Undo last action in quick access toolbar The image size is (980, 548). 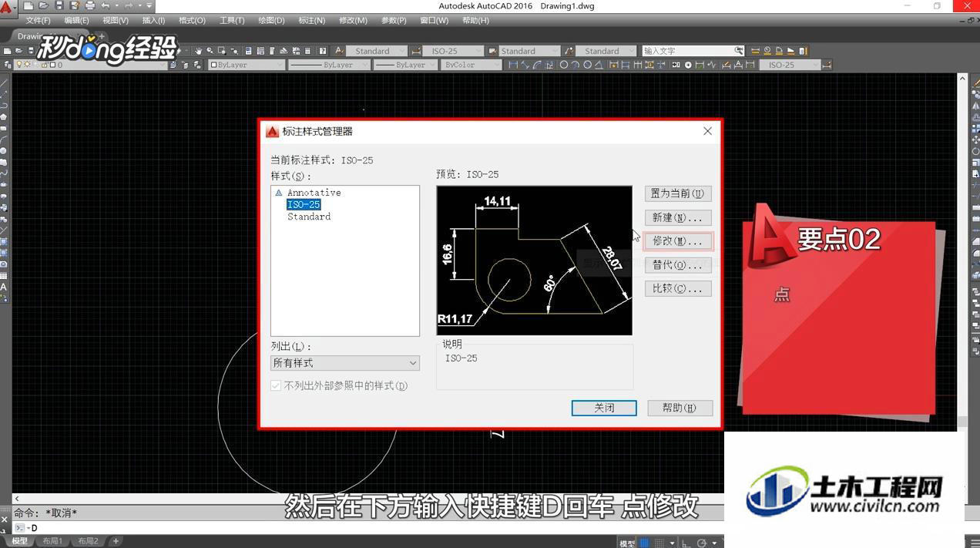[106, 6]
